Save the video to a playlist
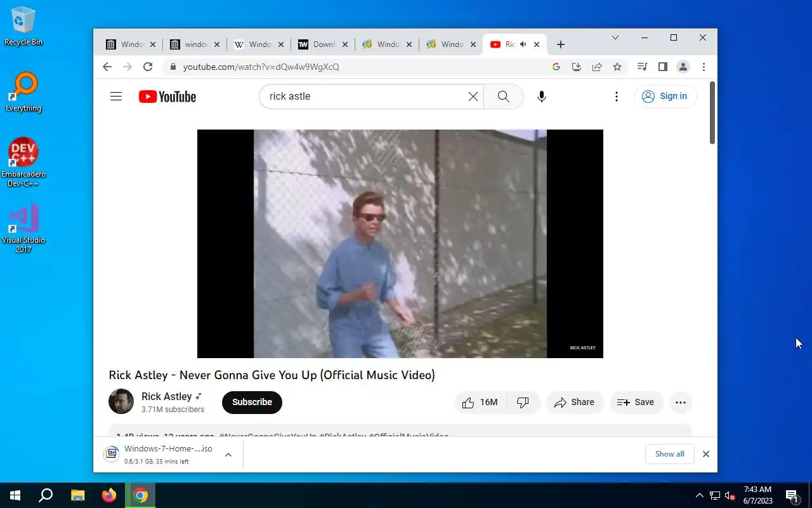Viewport: 812px width, 508px height. click(636, 403)
